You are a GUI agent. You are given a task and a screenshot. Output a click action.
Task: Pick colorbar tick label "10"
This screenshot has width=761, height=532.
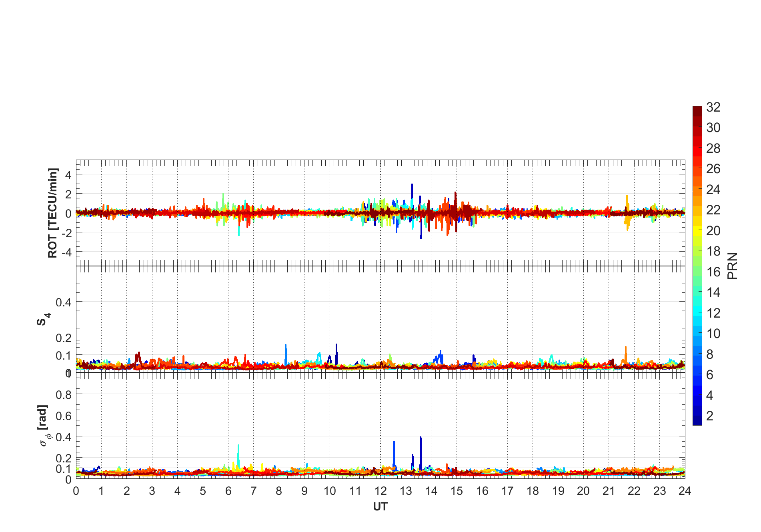[x=713, y=334]
